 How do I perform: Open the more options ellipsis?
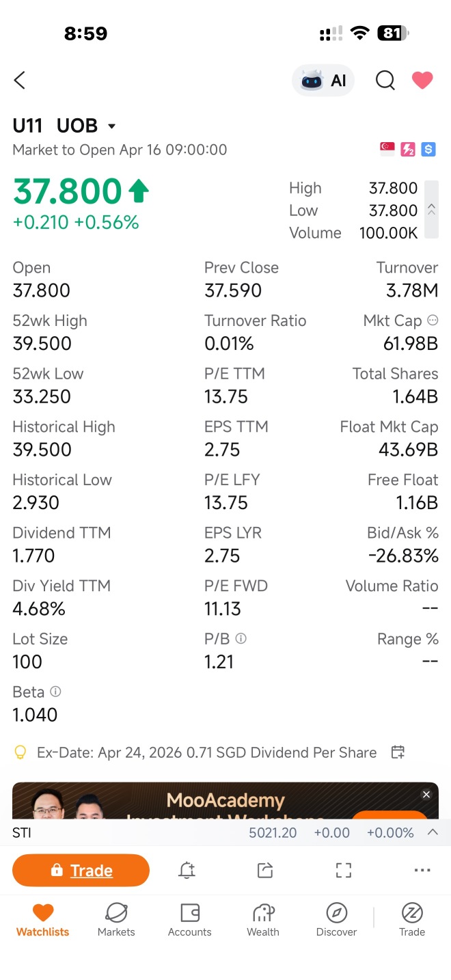[x=422, y=870]
